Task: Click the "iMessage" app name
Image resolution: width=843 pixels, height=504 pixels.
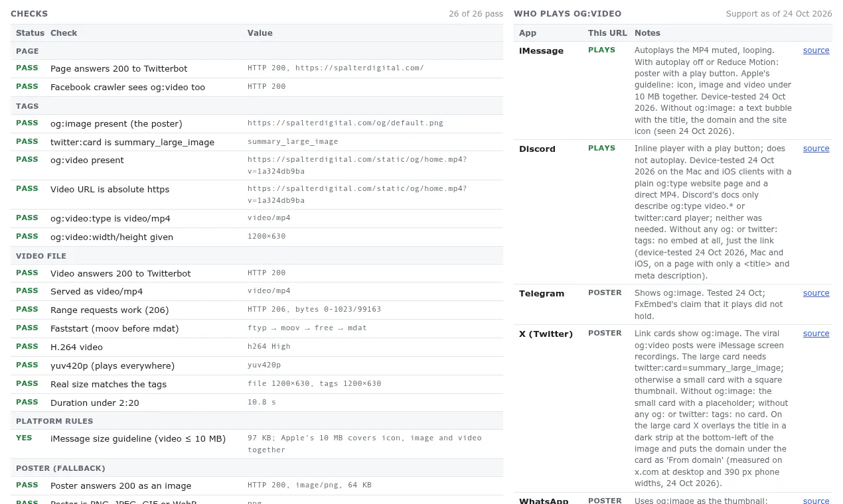Action: pyautogui.click(x=541, y=51)
